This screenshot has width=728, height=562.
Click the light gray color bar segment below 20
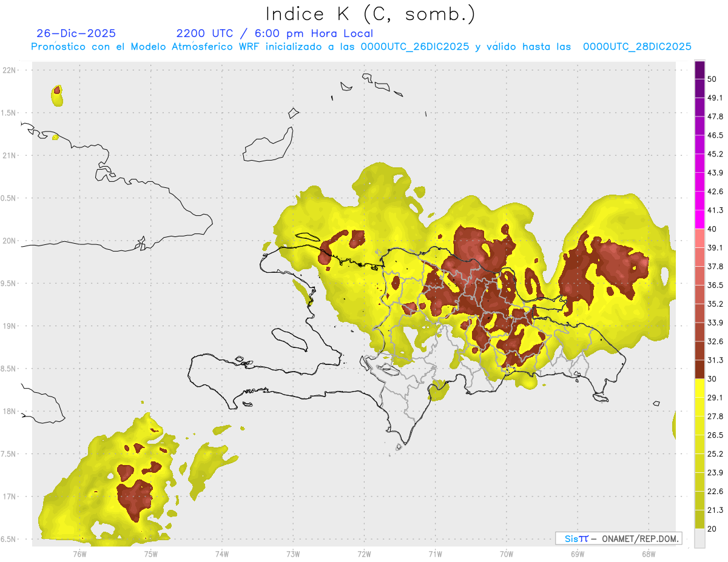click(x=699, y=538)
